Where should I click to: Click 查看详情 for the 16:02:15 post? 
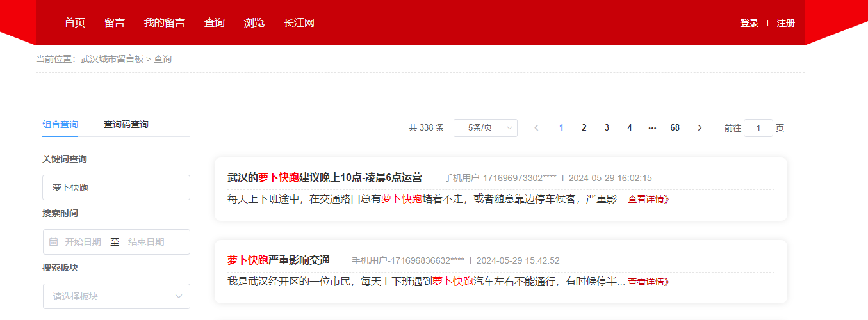[x=648, y=200]
